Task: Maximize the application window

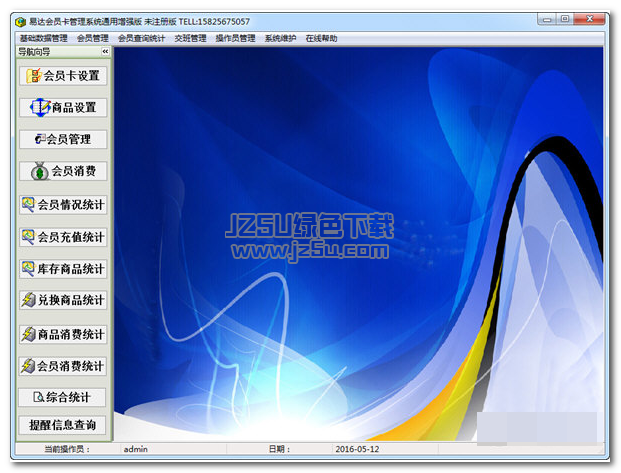Action: point(565,19)
